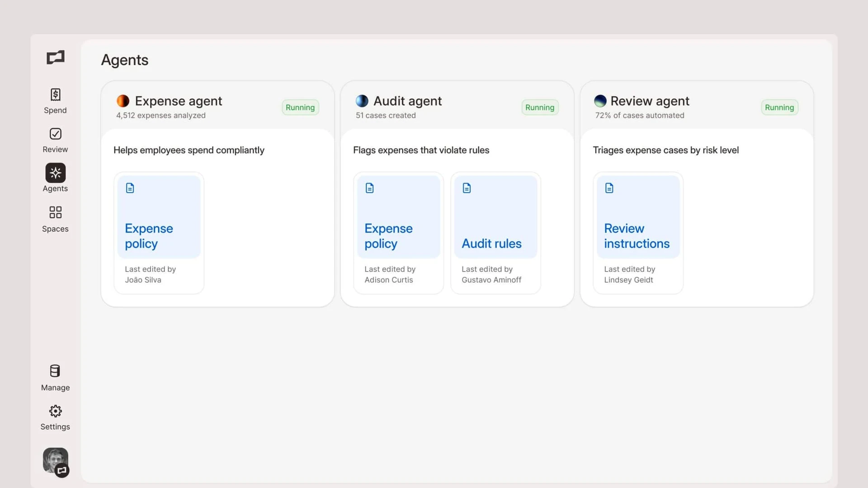Click the Running badge on Expense agent

pyautogui.click(x=300, y=107)
